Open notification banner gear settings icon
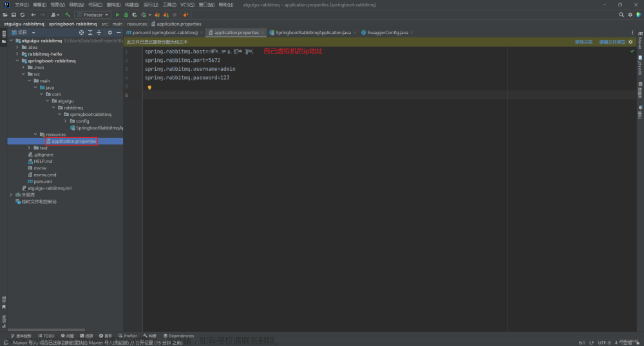Screen dimensions: 644x346 point(630,42)
